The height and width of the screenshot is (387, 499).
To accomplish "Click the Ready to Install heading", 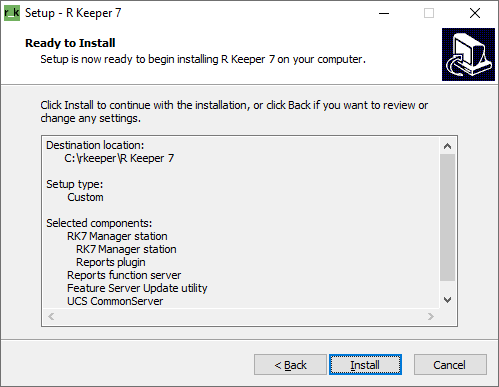I will (70, 43).
